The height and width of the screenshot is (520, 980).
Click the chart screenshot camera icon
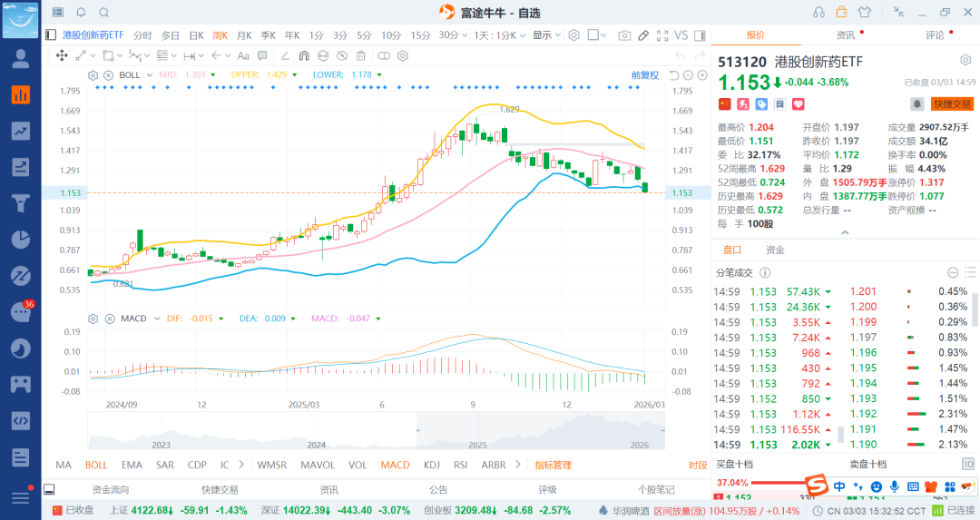pyautogui.click(x=624, y=35)
